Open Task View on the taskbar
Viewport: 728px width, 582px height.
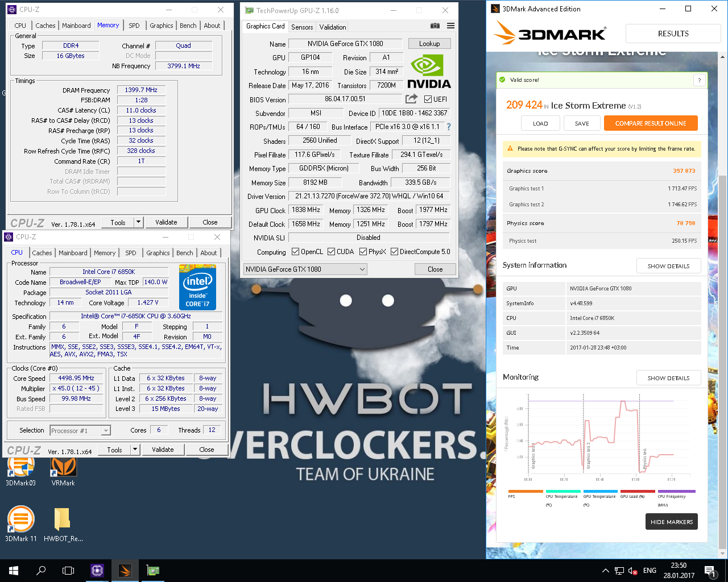click(68, 571)
